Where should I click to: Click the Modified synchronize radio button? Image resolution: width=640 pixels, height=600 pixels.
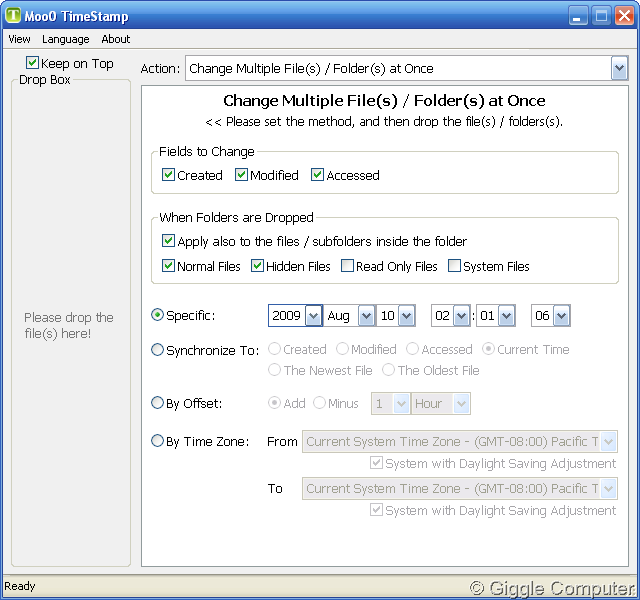pyautogui.click(x=342, y=349)
